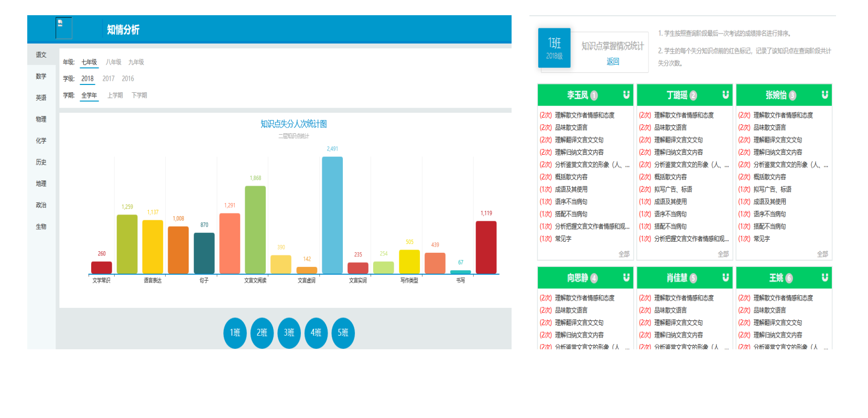
Task: Click the small red bar labeled 260
Action: point(101,267)
